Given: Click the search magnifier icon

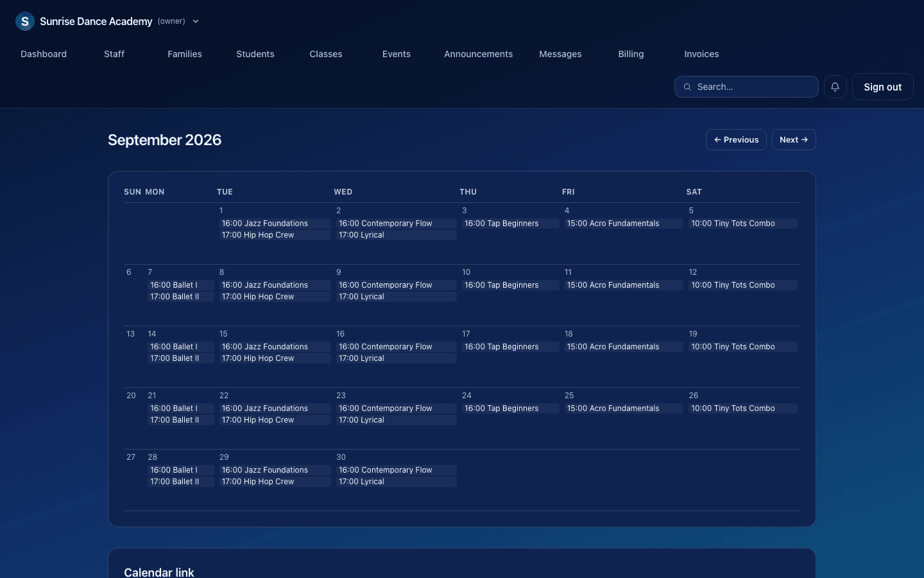Looking at the screenshot, I should [687, 87].
